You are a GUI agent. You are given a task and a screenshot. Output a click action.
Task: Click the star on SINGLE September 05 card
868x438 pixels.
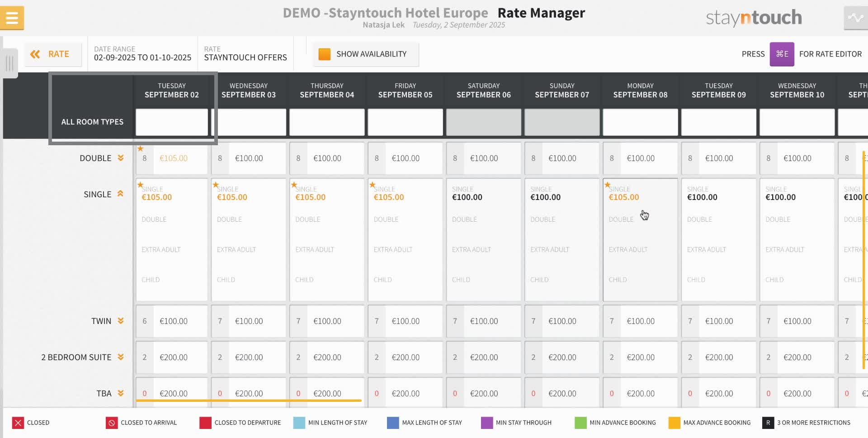click(x=373, y=185)
